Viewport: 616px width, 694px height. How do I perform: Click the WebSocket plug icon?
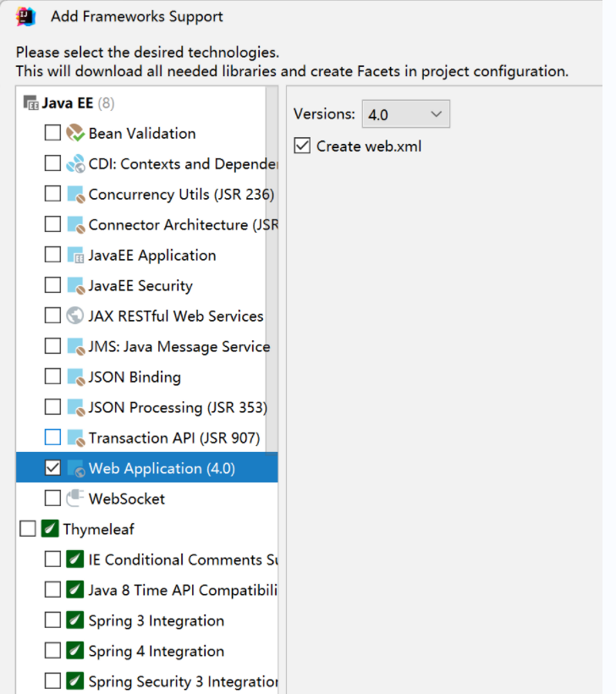pyautogui.click(x=75, y=498)
